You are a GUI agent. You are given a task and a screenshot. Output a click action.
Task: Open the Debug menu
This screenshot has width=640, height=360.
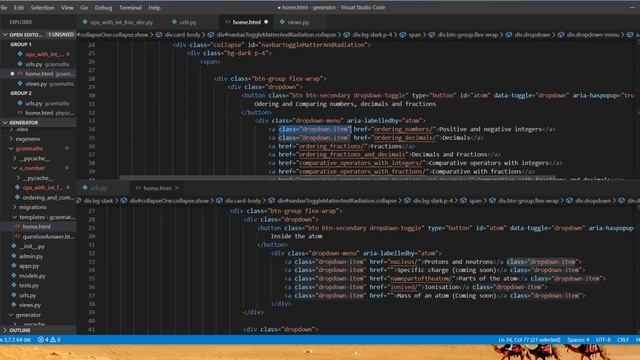(x=103, y=7)
